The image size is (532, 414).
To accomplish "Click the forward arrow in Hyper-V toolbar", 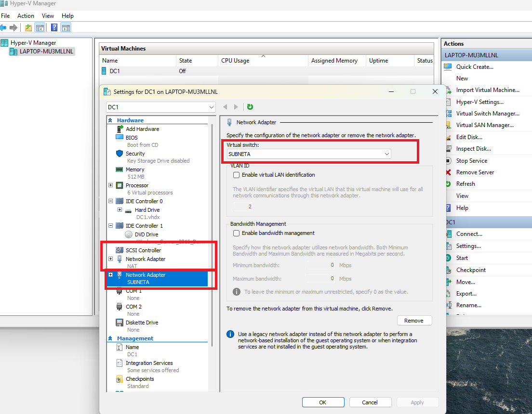I will (x=13, y=27).
